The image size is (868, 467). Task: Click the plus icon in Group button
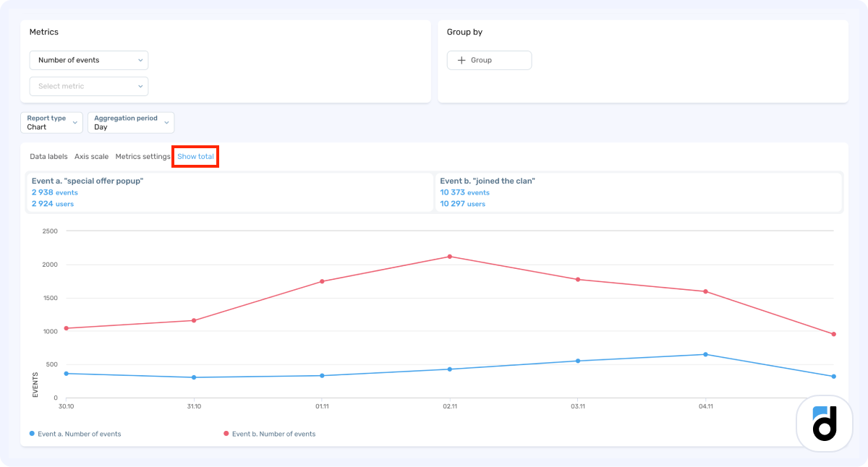tap(461, 60)
